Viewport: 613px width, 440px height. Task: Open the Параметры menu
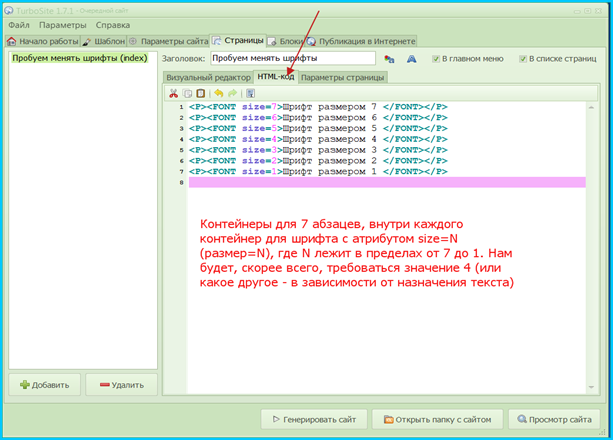click(x=63, y=25)
